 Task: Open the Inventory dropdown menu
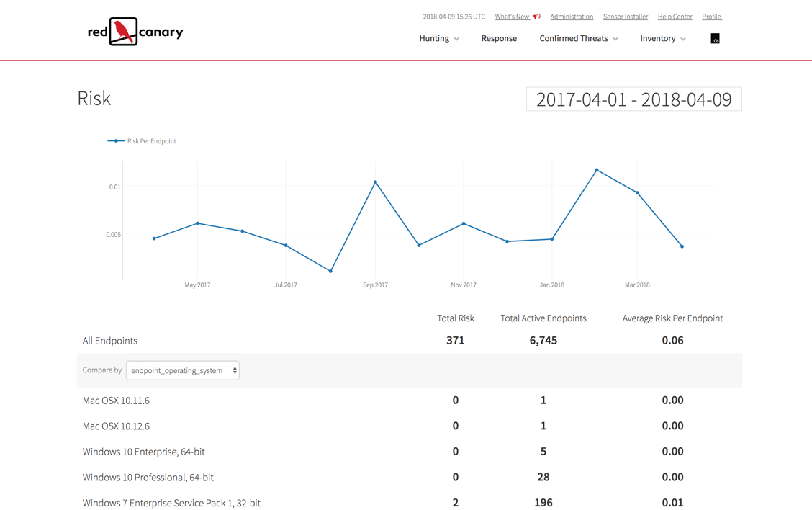[662, 39]
